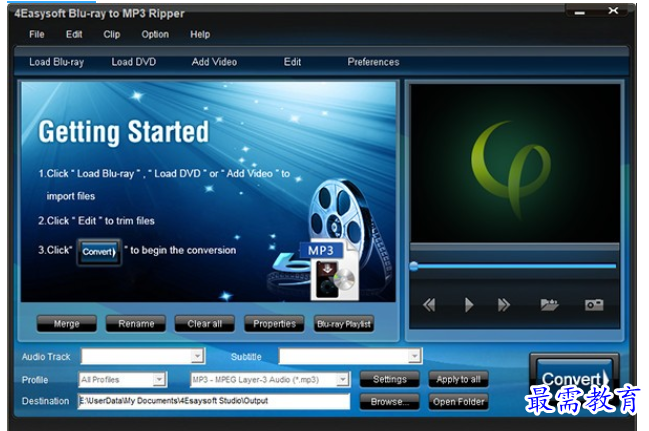Click the Convert image in Getting Started
This screenshot has width=649, height=431.
(99, 251)
